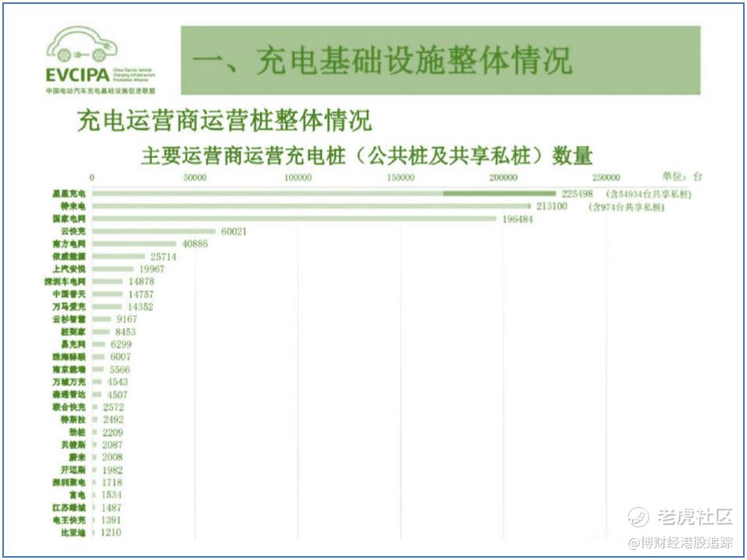Image resolution: width=747 pixels, height=560 pixels.
Task: Click the value 1210
Action: pyautogui.click(x=111, y=533)
